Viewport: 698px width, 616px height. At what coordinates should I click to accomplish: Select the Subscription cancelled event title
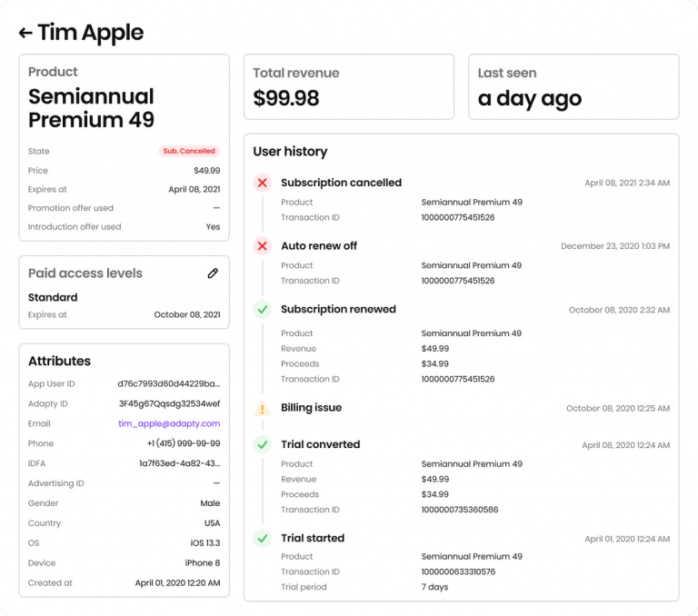(x=341, y=183)
